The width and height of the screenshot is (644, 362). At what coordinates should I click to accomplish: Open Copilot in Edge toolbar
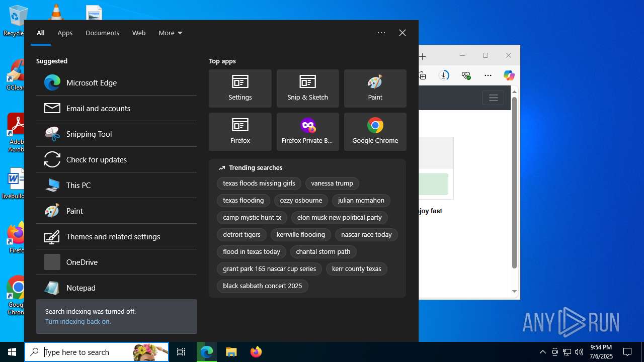(509, 75)
